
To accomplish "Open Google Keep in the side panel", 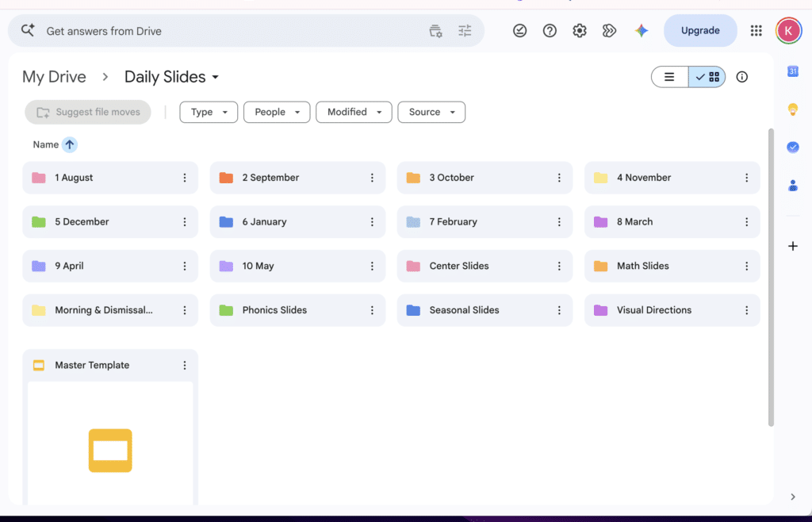I will pyautogui.click(x=793, y=109).
